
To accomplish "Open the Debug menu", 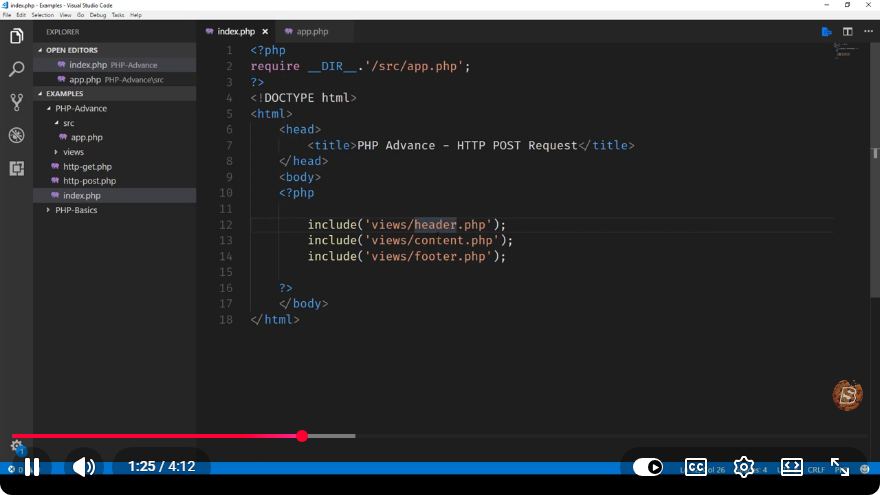I will point(98,15).
